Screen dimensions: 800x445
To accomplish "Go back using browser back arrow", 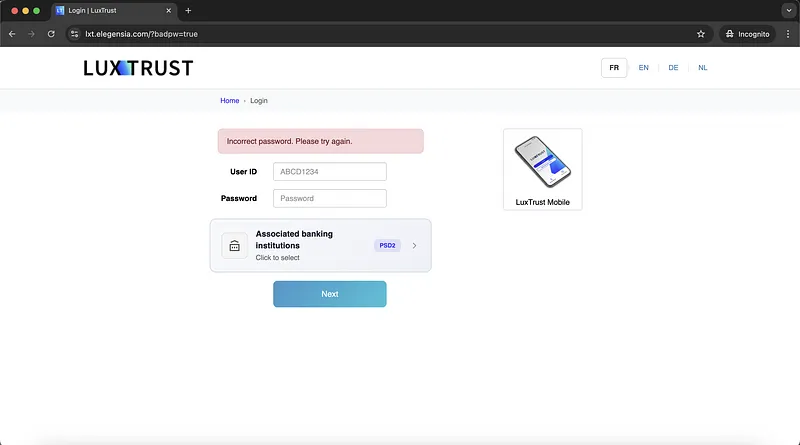I will tap(12, 34).
